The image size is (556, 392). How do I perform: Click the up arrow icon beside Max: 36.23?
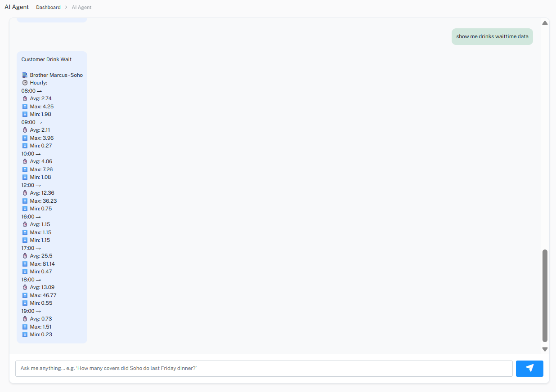click(x=25, y=201)
